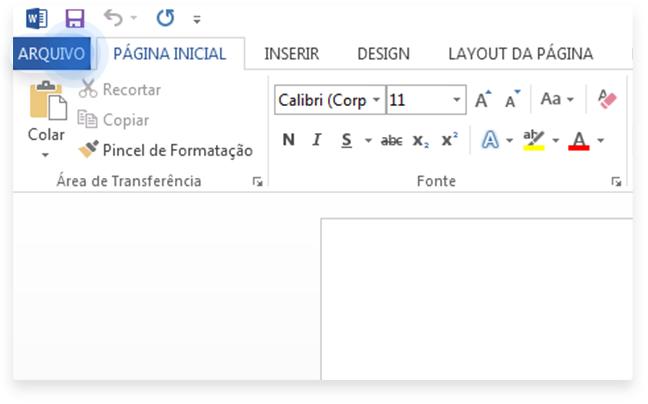
Task: Toggle underline with the S button
Action: point(347,140)
